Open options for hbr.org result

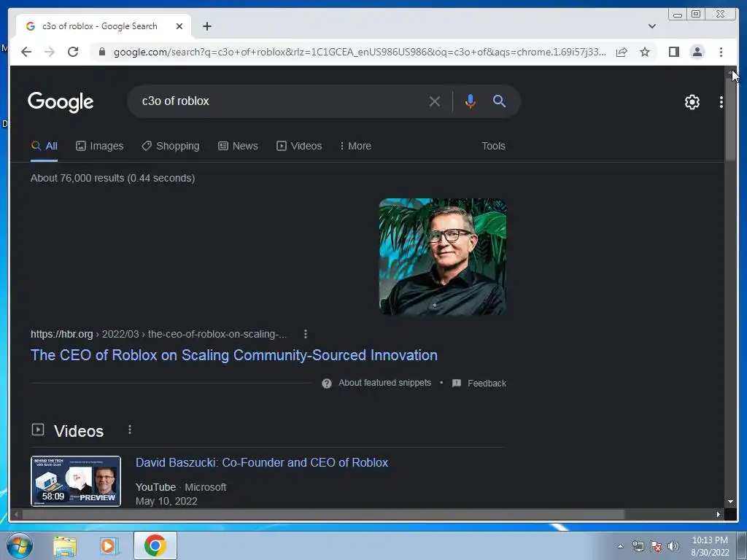[306, 334]
